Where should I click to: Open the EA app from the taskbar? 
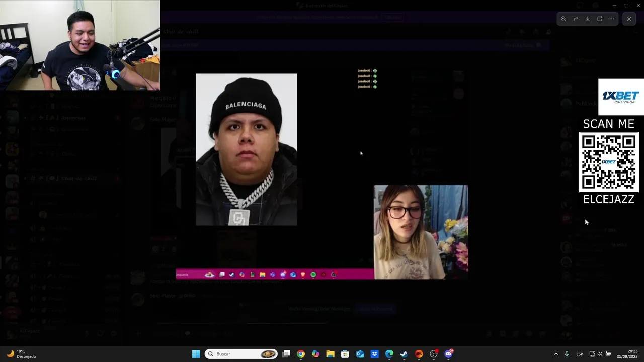click(x=419, y=354)
